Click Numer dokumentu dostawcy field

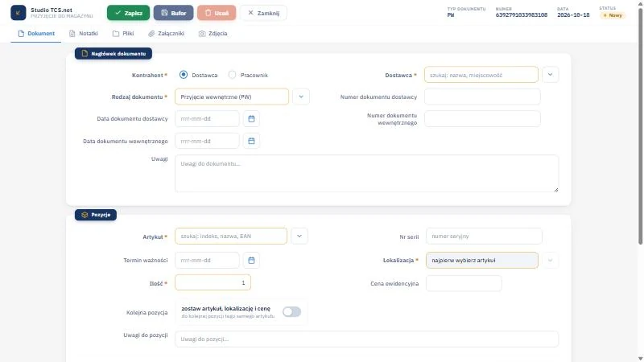point(482,97)
